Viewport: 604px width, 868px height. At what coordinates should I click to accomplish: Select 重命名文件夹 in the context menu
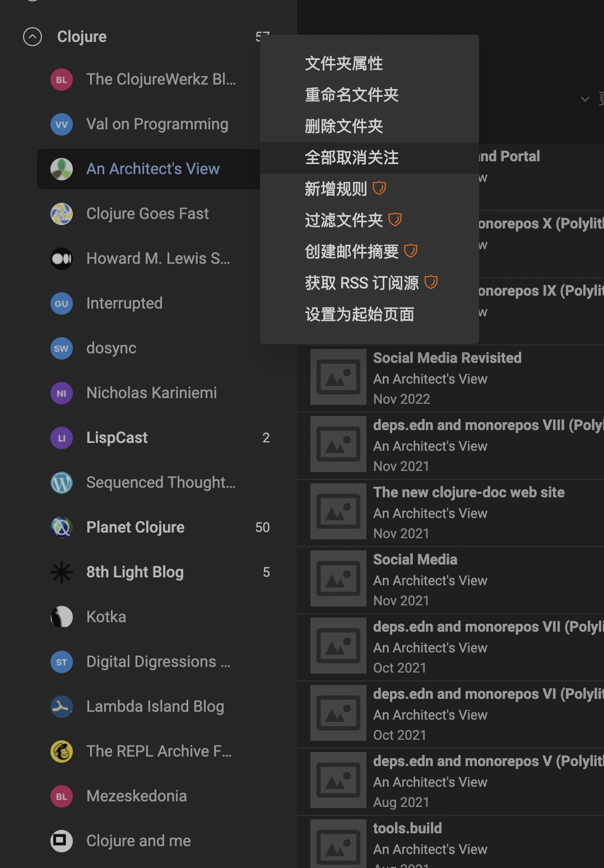tap(351, 95)
